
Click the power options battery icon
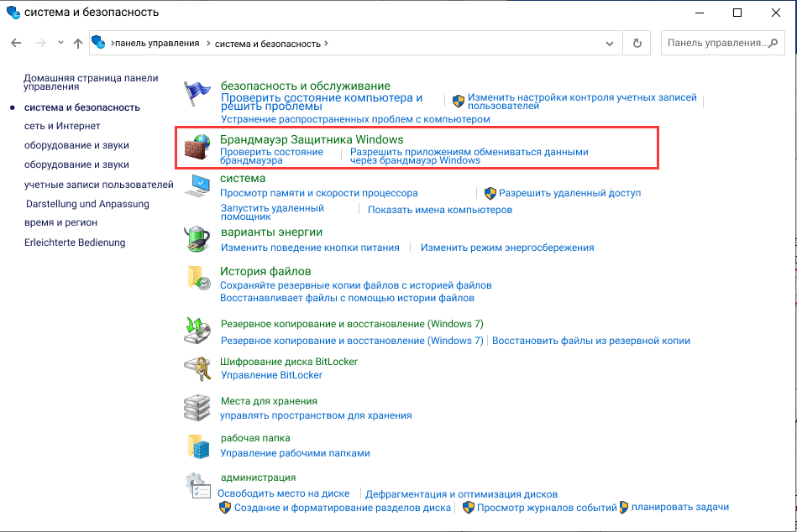[197, 239]
